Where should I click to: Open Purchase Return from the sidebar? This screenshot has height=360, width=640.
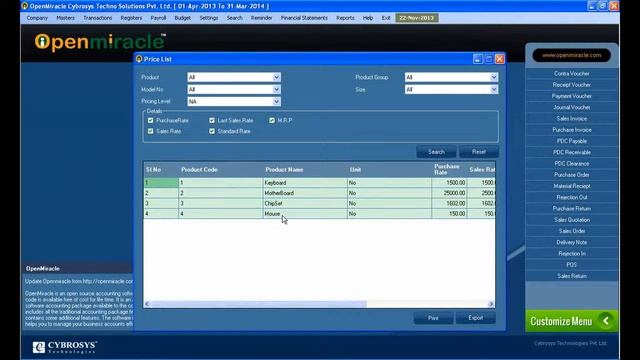(x=571, y=209)
